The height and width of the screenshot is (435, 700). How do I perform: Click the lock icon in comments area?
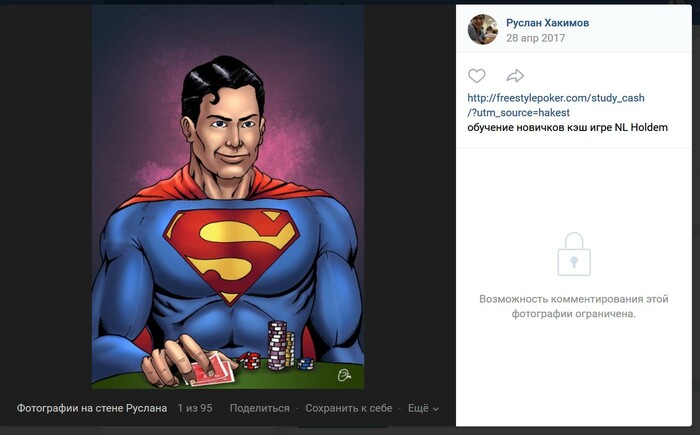coord(573,254)
